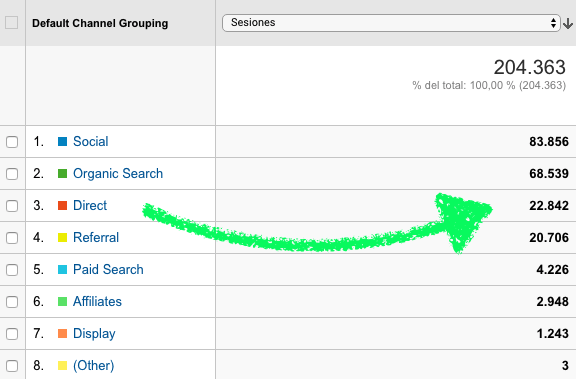Click the blue Social color square
The width and height of the screenshot is (576, 379).
point(62,141)
